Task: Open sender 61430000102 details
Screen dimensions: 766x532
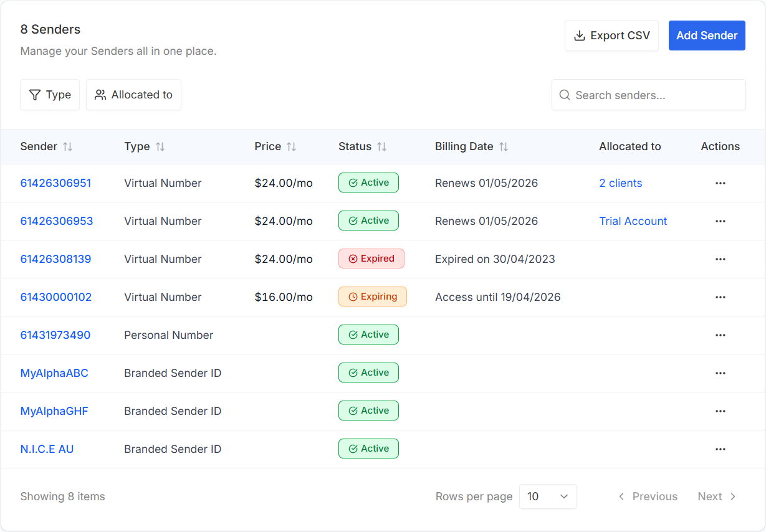Action: [x=56, y=297]
